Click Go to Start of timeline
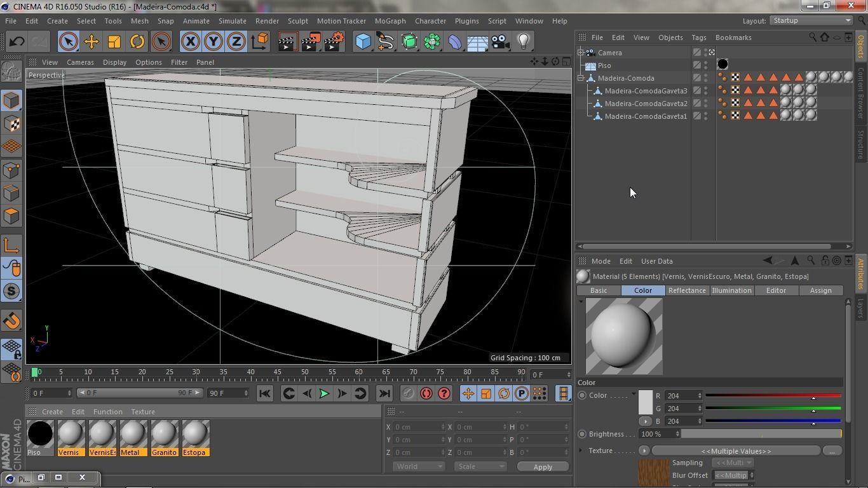Viewport: 868px width, 488px height. click(x=265, y=393)
